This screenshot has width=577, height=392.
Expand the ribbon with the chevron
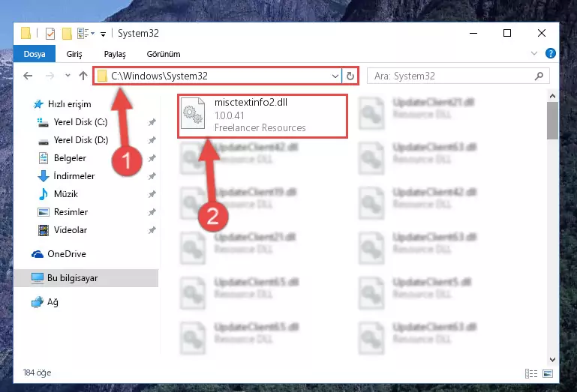pyautogui.click(x=534, y=54)
